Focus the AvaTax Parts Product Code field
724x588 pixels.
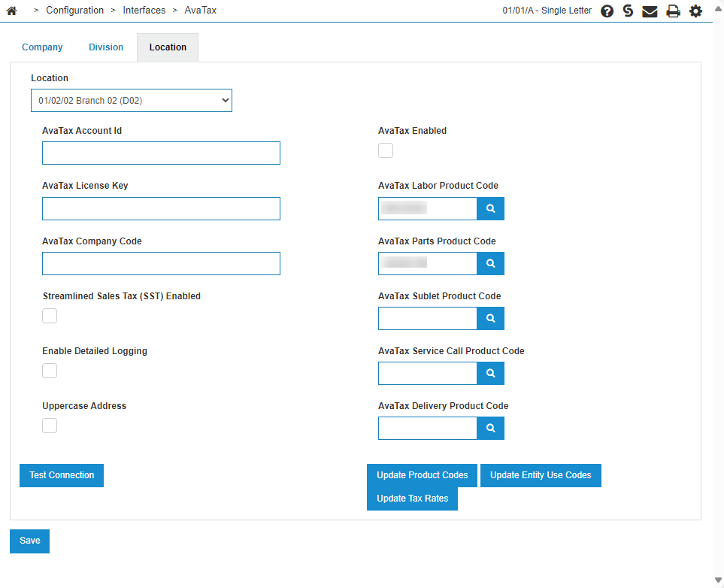pos(428,263)
